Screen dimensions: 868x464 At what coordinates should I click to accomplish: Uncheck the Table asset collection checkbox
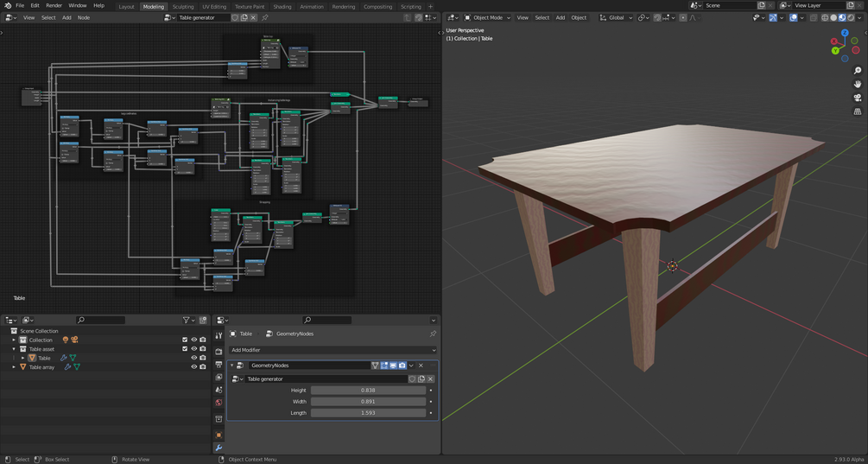click(185, 349)
